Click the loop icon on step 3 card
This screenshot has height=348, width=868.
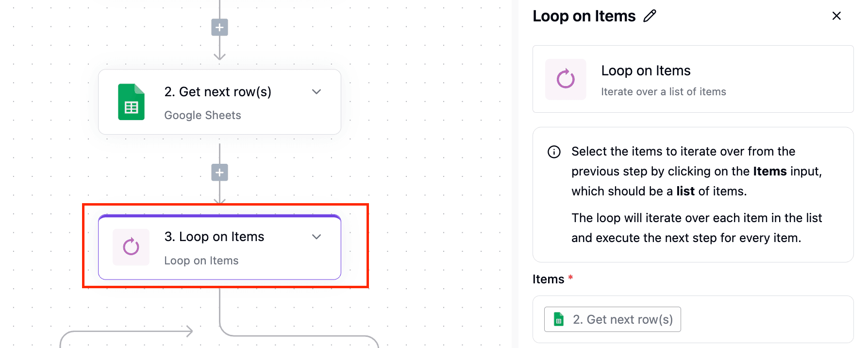click(x=131, y=247)
